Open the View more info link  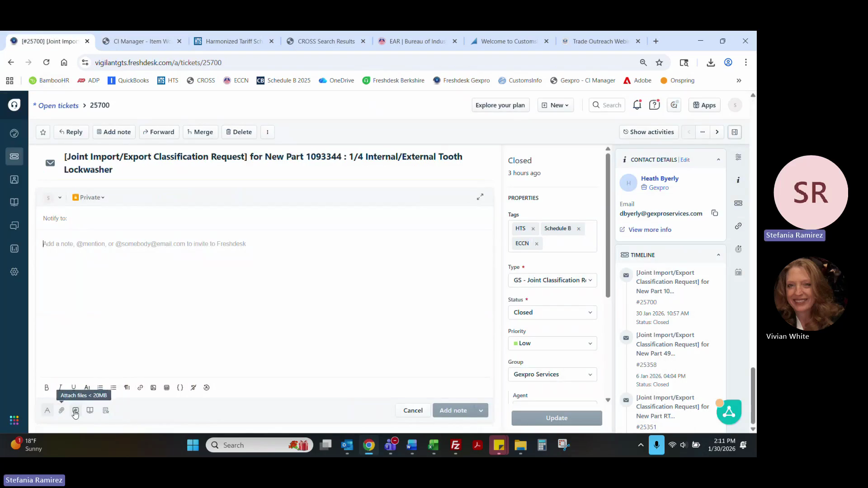pyautogui.click(x=649, y=230)
